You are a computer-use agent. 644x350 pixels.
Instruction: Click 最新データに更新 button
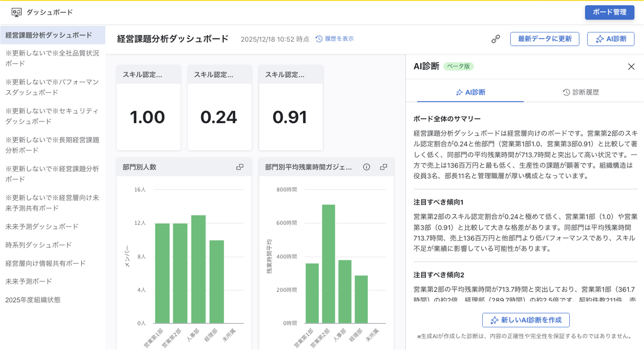tap(544, 39)
